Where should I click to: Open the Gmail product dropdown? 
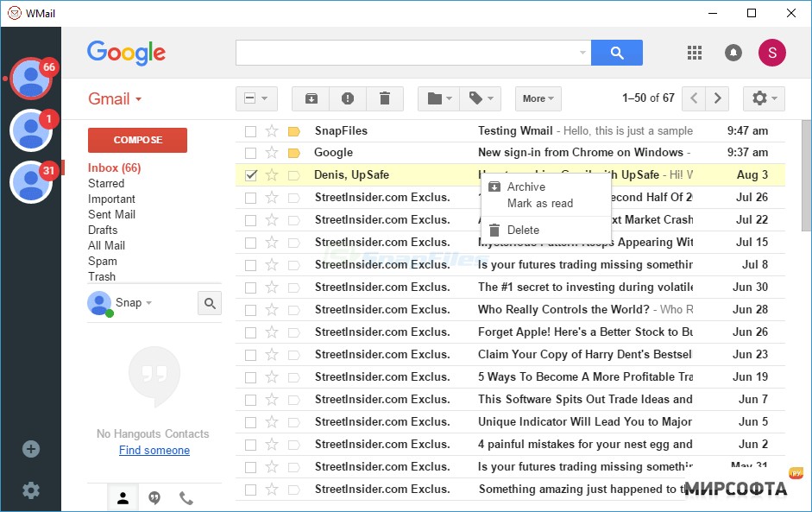[x=115, y=98]
